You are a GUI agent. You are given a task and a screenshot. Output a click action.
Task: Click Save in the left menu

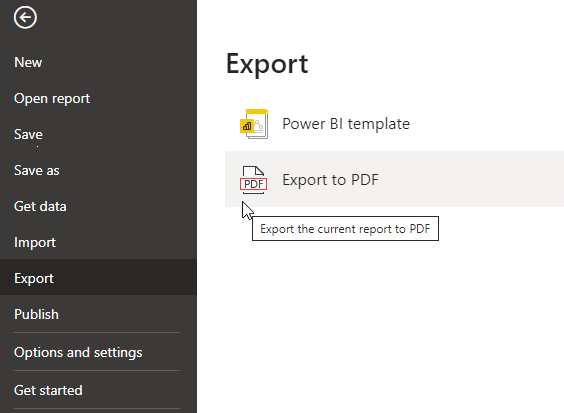pos(28,134)
